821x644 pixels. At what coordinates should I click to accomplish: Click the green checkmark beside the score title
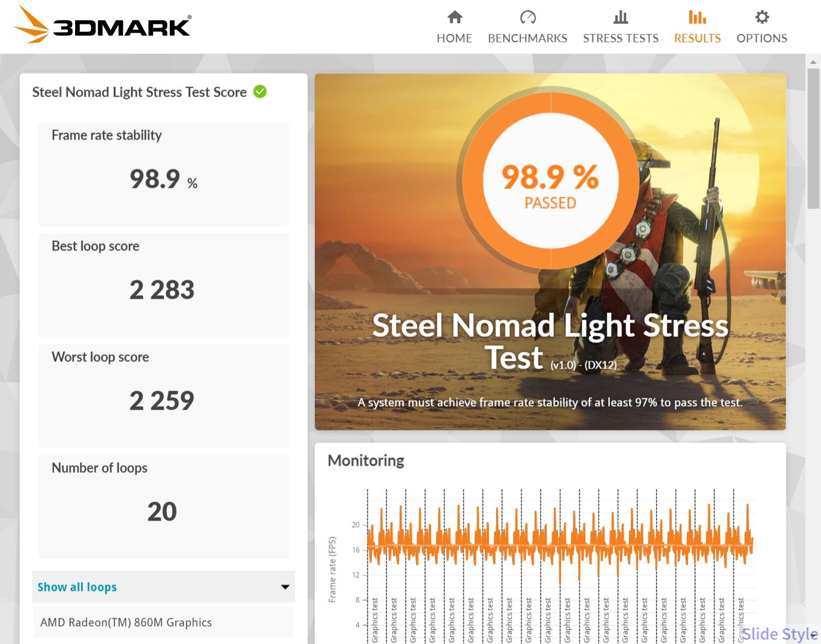point(260,91)
